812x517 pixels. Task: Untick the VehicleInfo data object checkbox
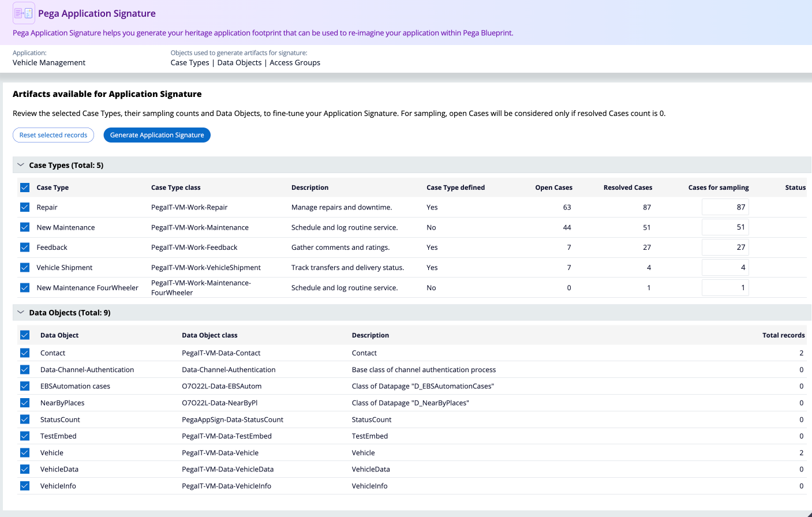click(x=25, y=486)
